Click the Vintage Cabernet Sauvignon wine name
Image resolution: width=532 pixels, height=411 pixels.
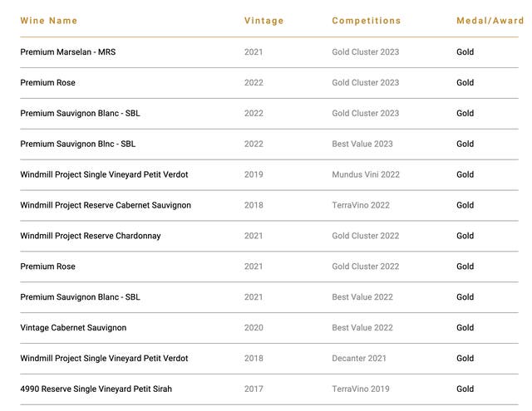(x=73, y=328)
